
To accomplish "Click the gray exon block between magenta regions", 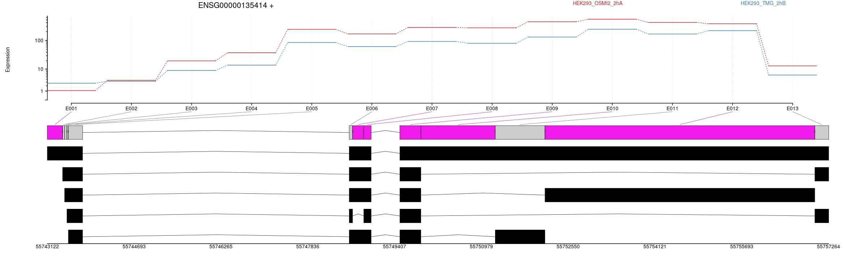I will point(520,132).
